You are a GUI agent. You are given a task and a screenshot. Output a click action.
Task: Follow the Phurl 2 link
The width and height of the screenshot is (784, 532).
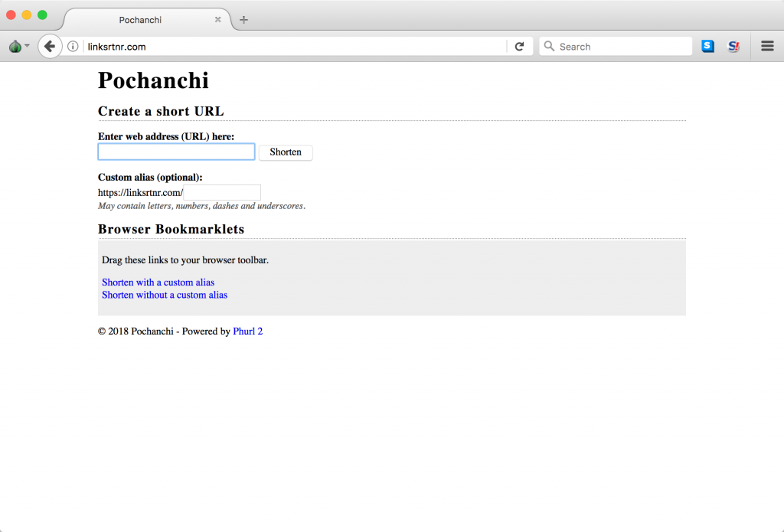pos(247,331)
